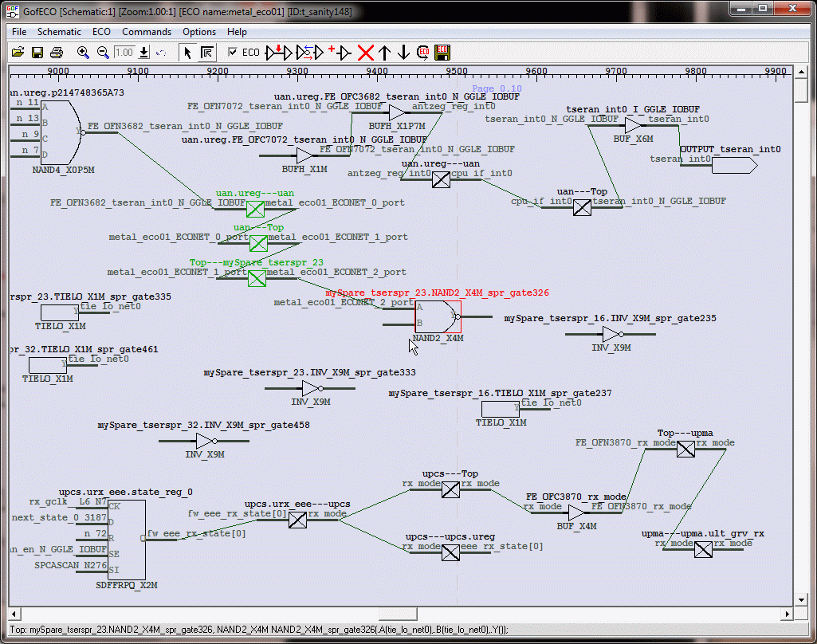817x644 pixels.
Task: Click the vertical scrollbar down arrow
Action: (x=802, y=599)
